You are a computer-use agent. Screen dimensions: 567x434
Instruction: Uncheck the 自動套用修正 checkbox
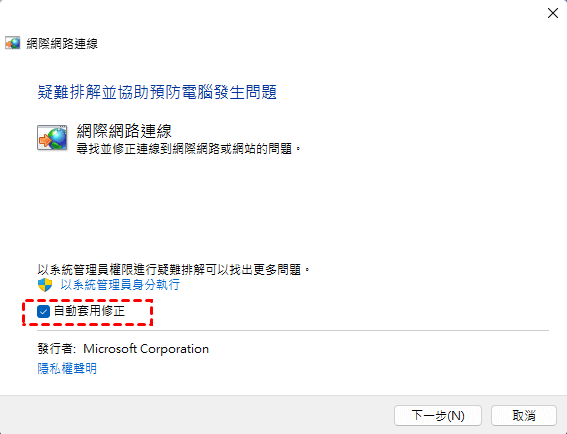click(43, 311)
